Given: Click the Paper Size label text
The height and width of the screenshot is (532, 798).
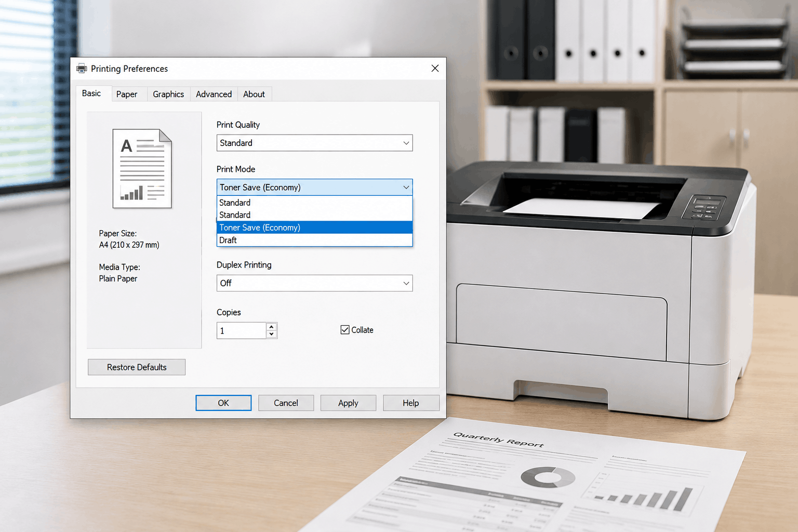Looking at the screenshot, I should pyautogui.click(x=118, y=233).
